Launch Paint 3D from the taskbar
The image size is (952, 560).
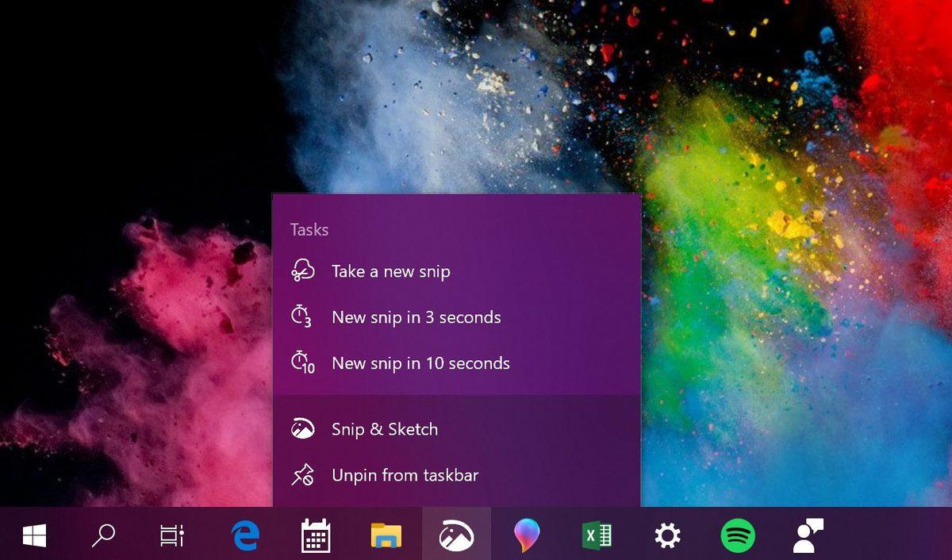(527, 535)
